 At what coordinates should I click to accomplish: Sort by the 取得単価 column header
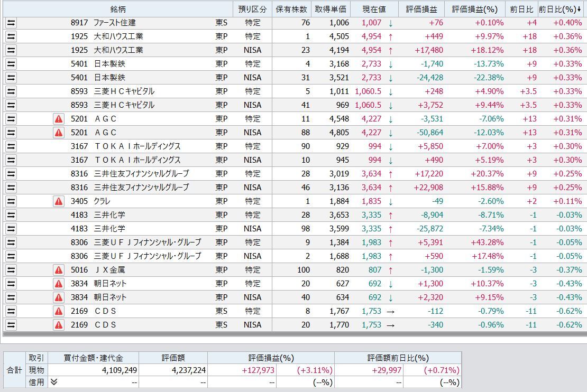click(331, 10)
